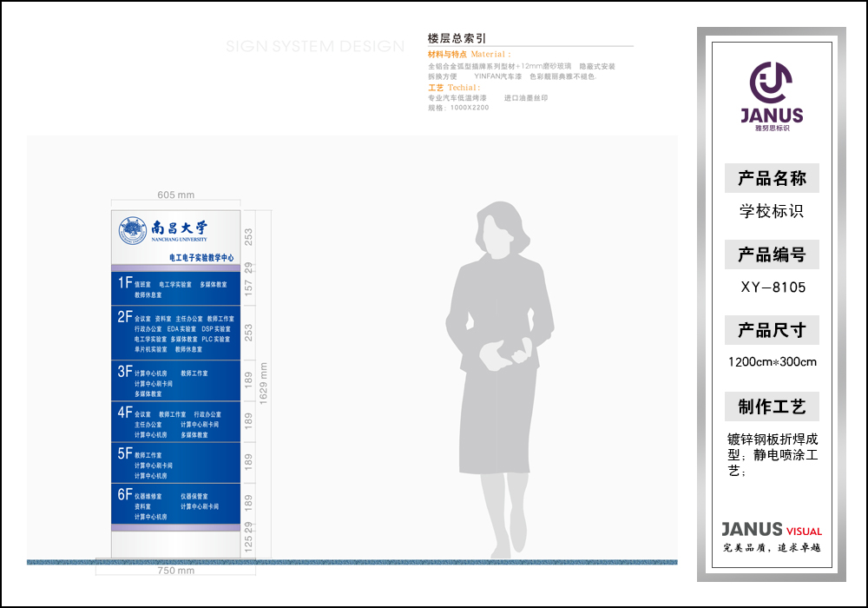
Task: Select the 5F floor label
Action: (x=125, y=453)
